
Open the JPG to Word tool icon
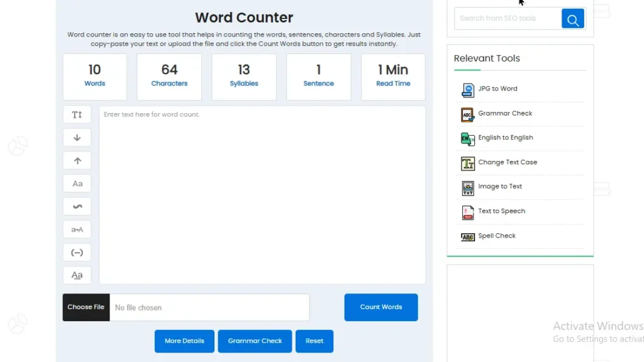[467, 90]
